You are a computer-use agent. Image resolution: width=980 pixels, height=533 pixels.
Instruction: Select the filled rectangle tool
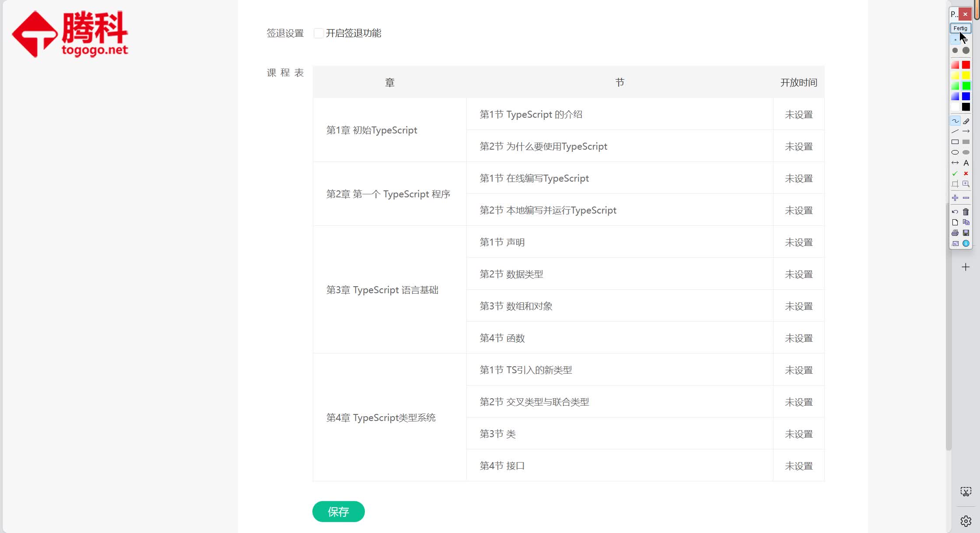pos(966,142)
